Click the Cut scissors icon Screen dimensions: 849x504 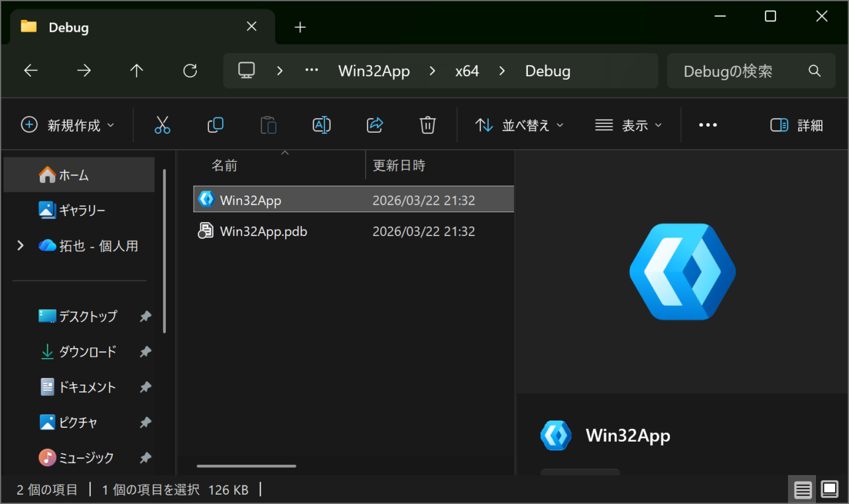(x=163, y=125)
